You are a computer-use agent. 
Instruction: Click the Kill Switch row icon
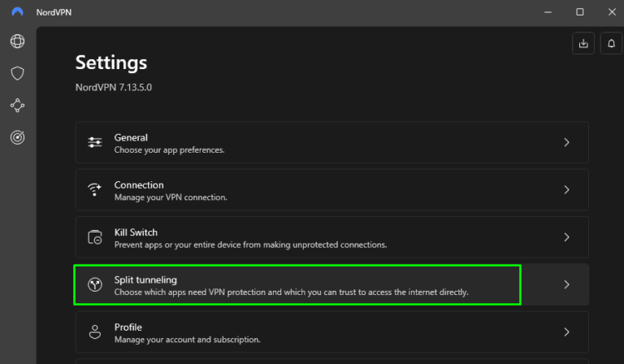95,237
